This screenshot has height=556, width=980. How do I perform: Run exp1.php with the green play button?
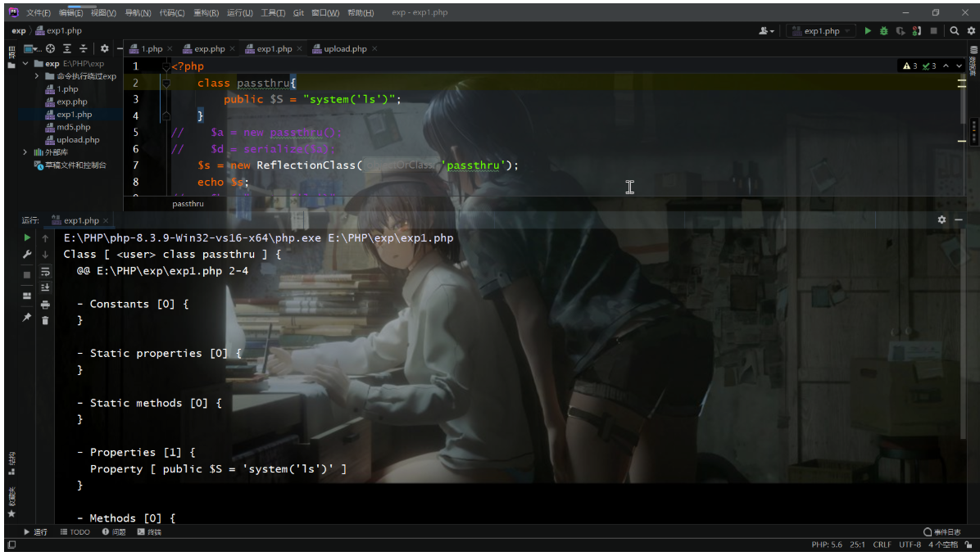pos(868,30)
